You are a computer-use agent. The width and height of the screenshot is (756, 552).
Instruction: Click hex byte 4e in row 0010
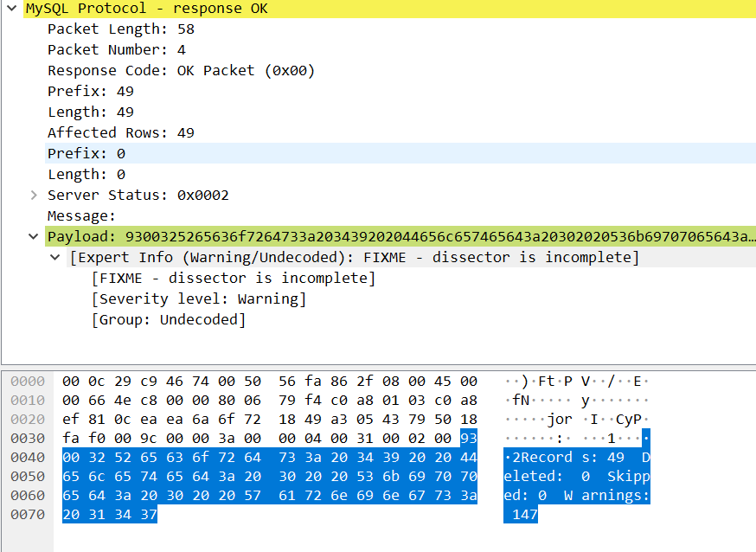[123, 400]
